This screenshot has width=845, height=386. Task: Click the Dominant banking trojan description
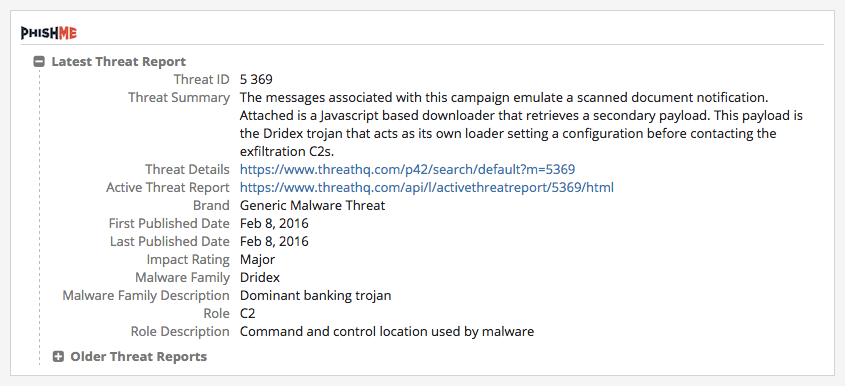[x=316, y=295]
